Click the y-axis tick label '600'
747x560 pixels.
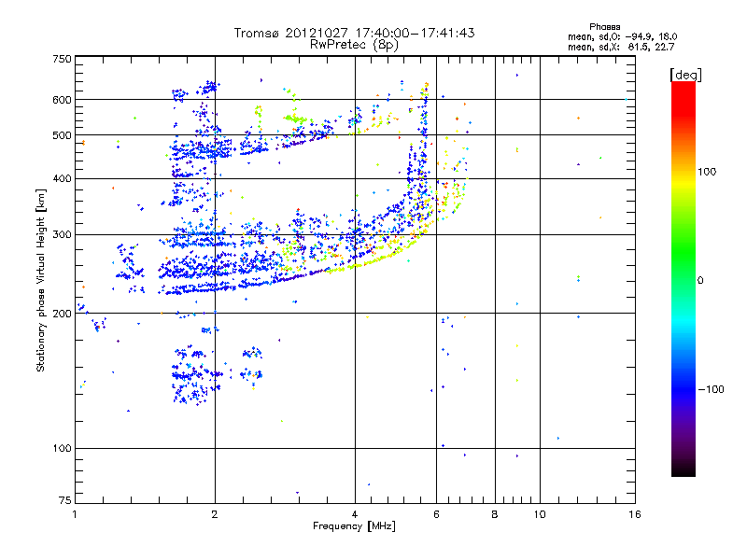(x=62, y=100)
